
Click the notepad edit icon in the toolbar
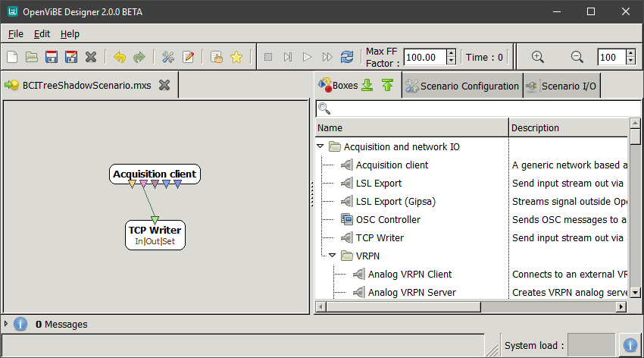click(188, 57)
